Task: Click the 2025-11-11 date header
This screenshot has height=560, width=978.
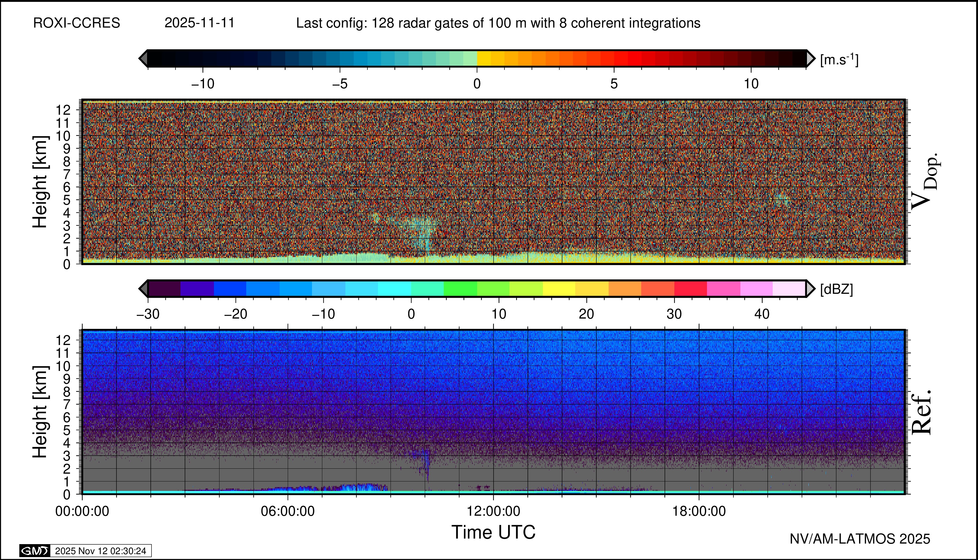Action: pyautogui.click(x=199, y=23)
